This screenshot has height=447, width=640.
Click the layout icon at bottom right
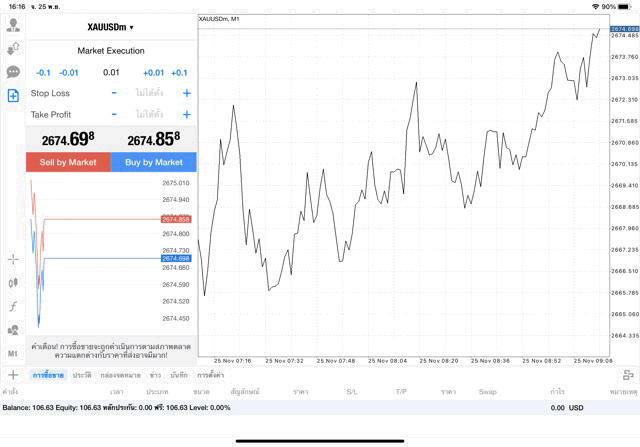629,374
